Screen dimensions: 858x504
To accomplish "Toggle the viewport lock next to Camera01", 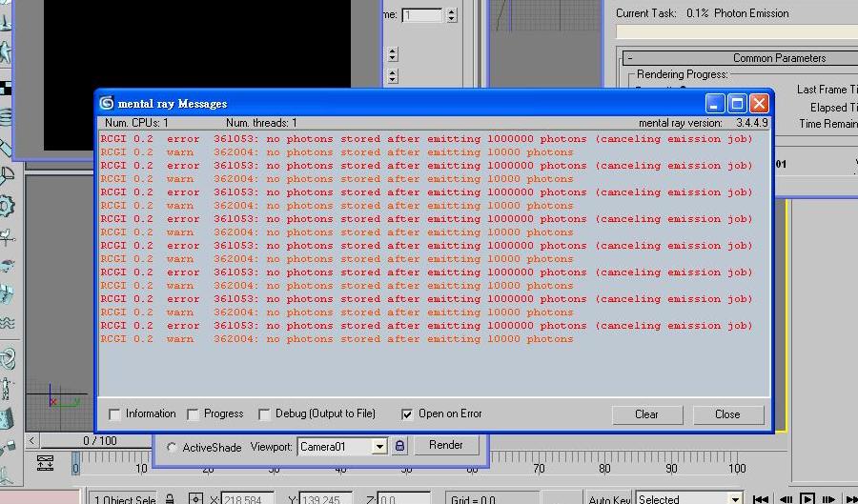I will [400, 446].
